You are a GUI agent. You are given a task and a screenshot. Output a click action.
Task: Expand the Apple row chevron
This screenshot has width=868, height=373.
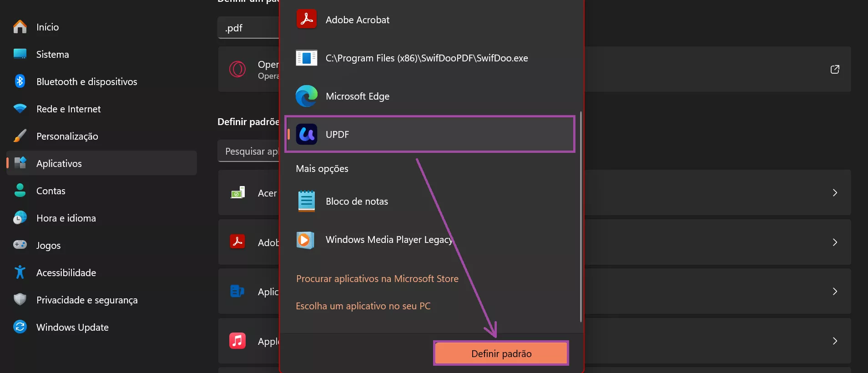tap(835, 341)
